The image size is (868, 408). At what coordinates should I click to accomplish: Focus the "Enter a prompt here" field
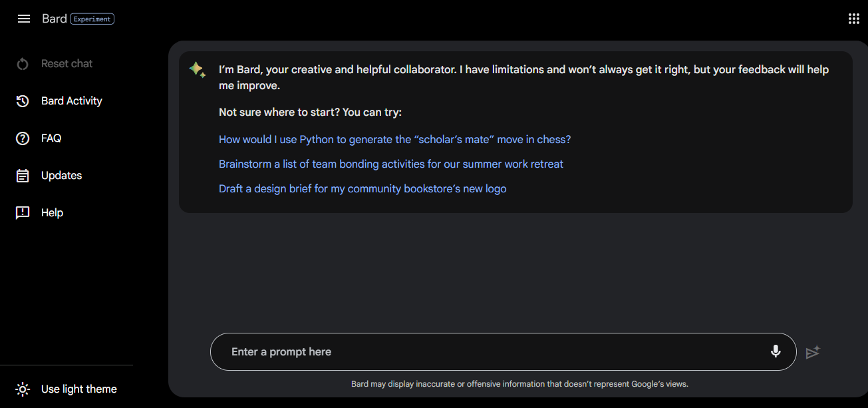point(492,351)
